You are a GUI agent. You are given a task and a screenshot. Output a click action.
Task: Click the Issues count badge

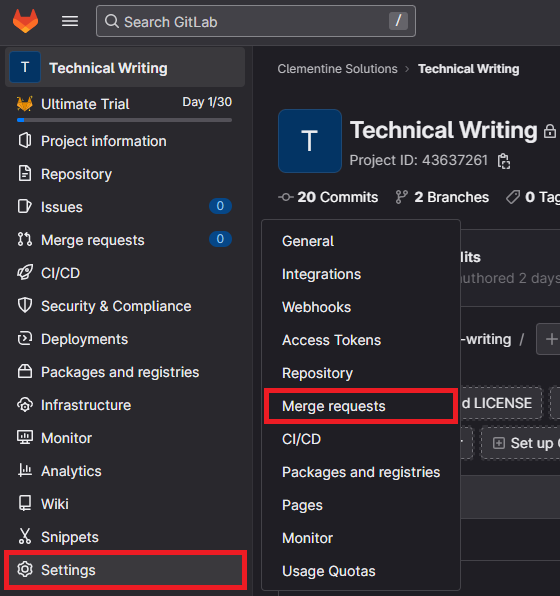pos(220,206)
